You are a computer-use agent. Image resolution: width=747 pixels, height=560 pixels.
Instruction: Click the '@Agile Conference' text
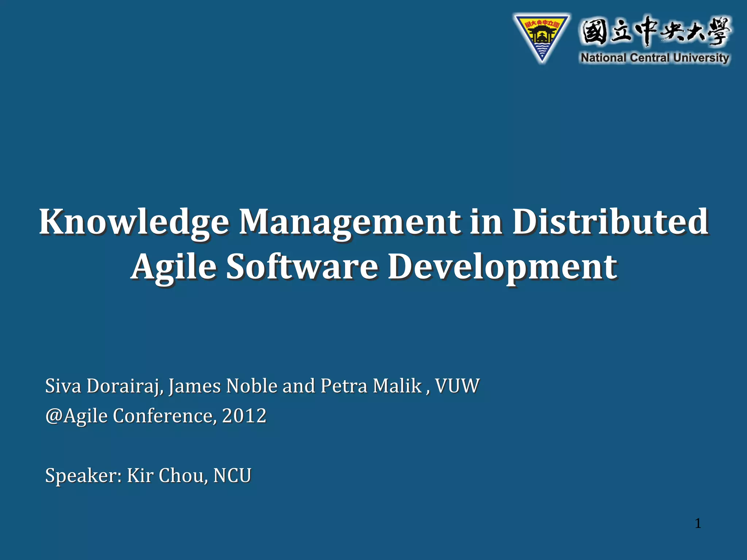pyautogui.click(x=129, y=416)
